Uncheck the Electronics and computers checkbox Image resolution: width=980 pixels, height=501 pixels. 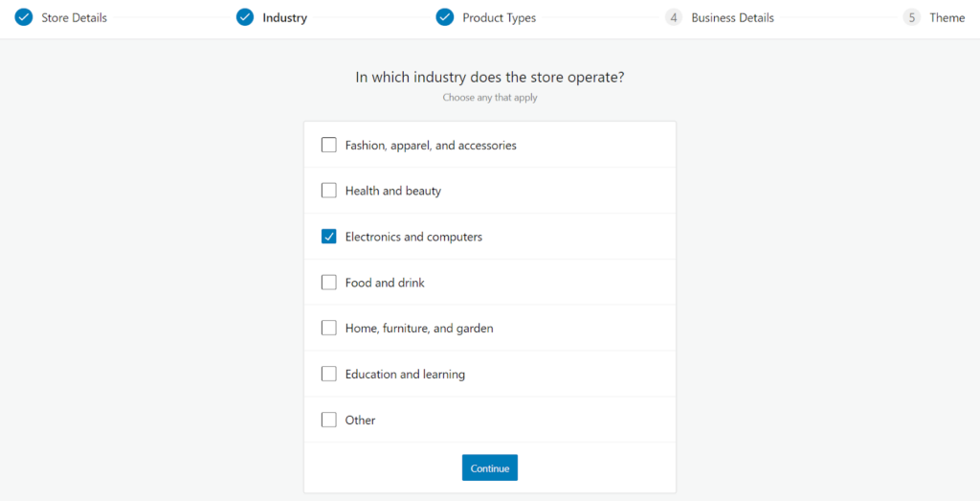pyautogui.click(x=329, y=237)
